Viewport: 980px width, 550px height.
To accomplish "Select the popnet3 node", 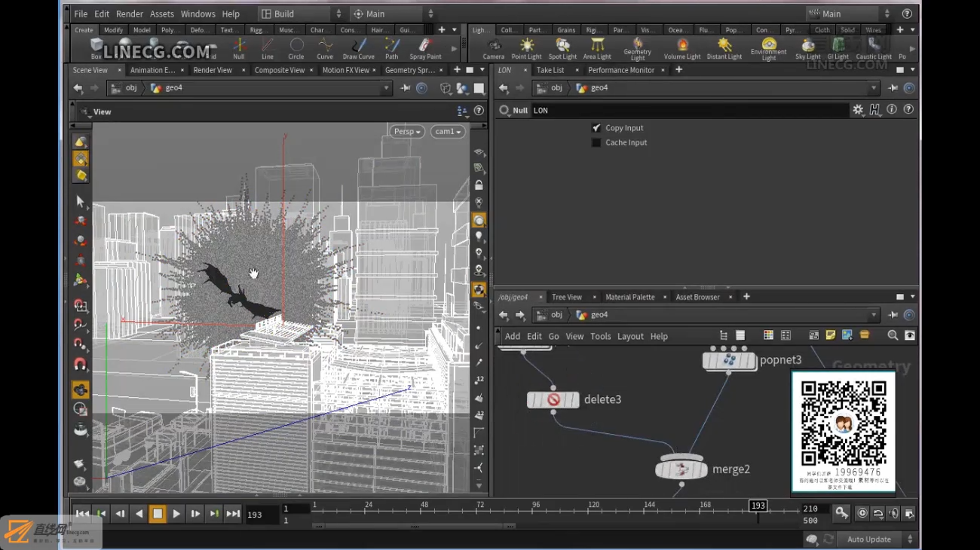I will click(729, 360).
